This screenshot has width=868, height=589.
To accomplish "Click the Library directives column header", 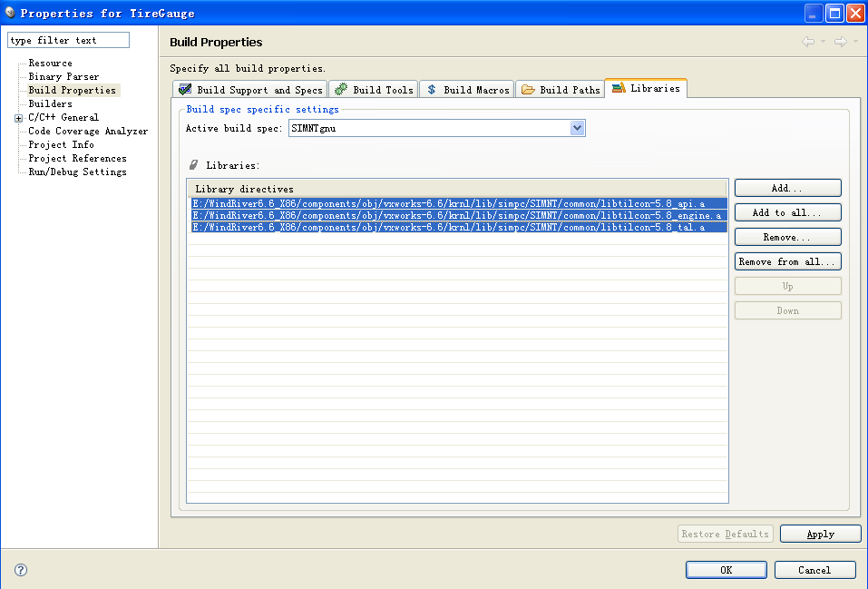I will [457, 189].
